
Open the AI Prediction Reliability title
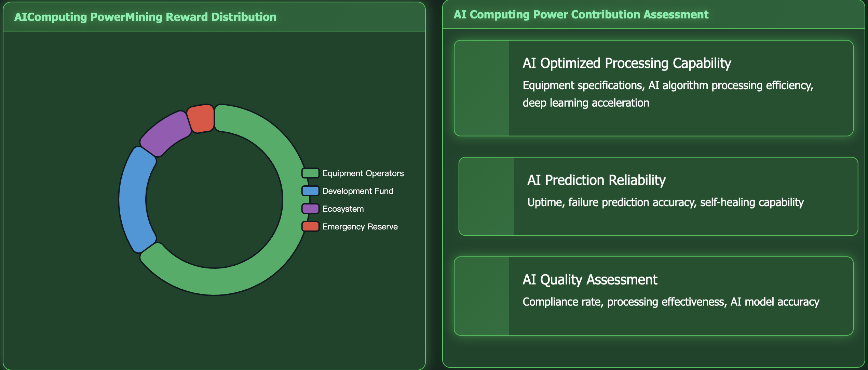click(x=596, y=180)
